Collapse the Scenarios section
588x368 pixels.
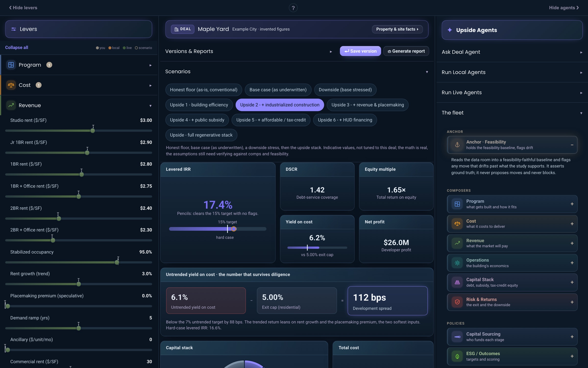427,72
